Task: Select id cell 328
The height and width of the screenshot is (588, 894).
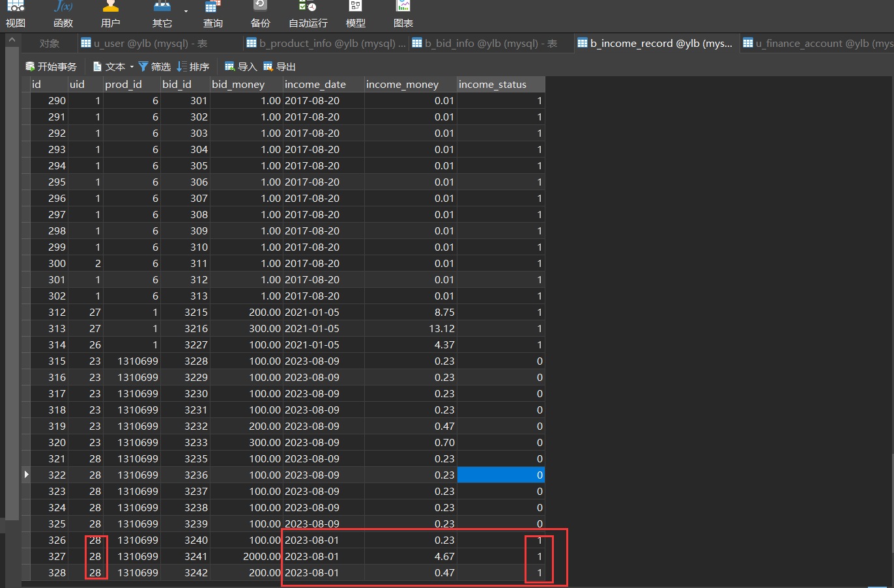Action: pyautogui.click(x=49, y=572)
